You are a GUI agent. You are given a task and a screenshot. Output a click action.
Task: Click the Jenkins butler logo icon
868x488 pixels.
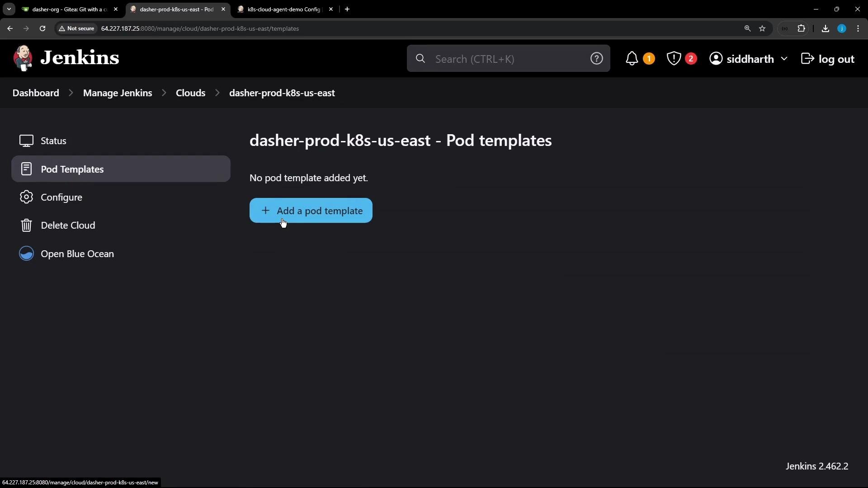[23, 58]
